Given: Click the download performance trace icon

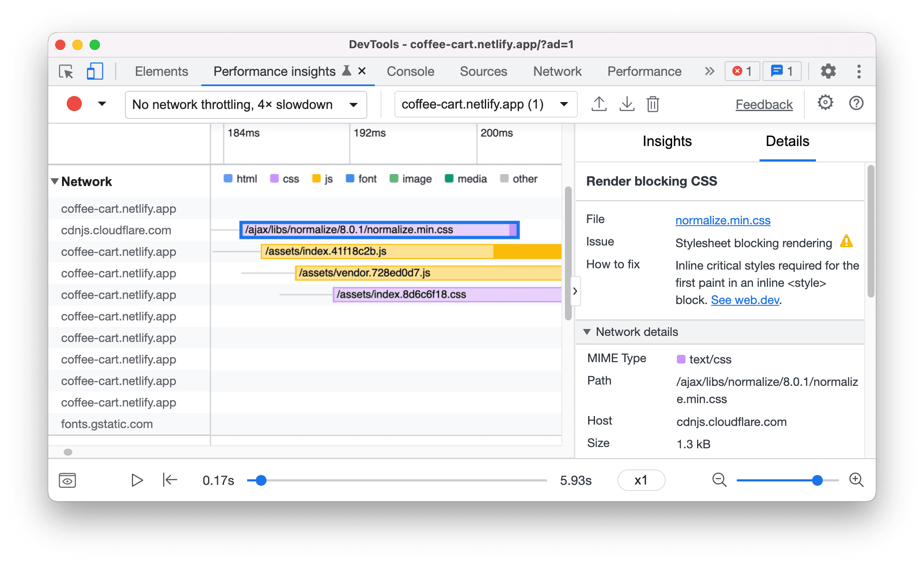Looking at the screenshot, I should point(625,104).
